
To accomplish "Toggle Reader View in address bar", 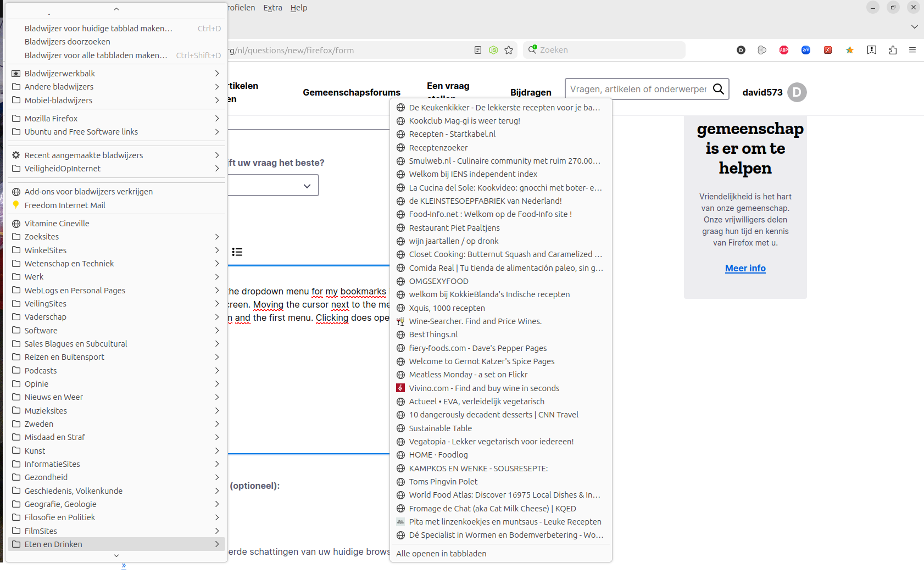I will [x=478, y=50].
